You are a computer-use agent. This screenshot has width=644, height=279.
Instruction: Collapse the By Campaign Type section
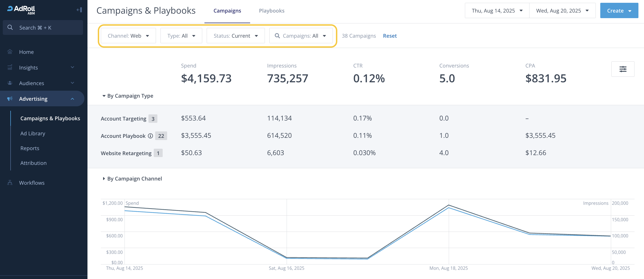[x=104, y=96]
